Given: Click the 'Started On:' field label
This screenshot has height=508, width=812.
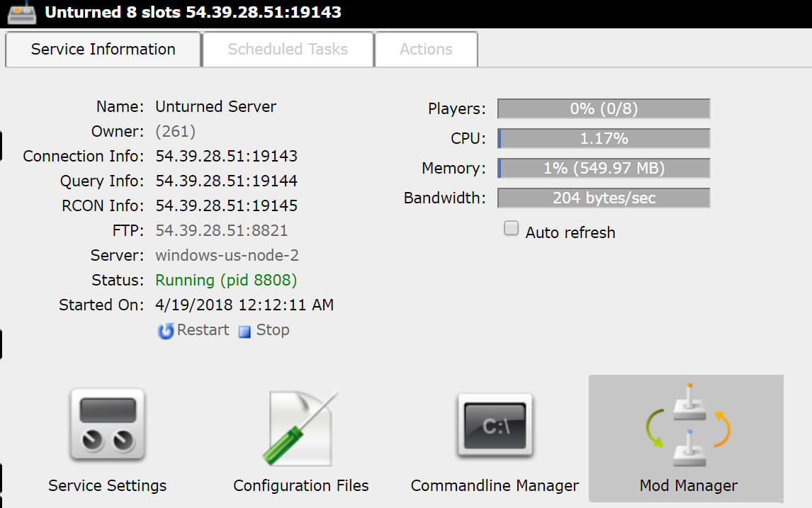Looking at the screenshot, I should coord(101,305).
